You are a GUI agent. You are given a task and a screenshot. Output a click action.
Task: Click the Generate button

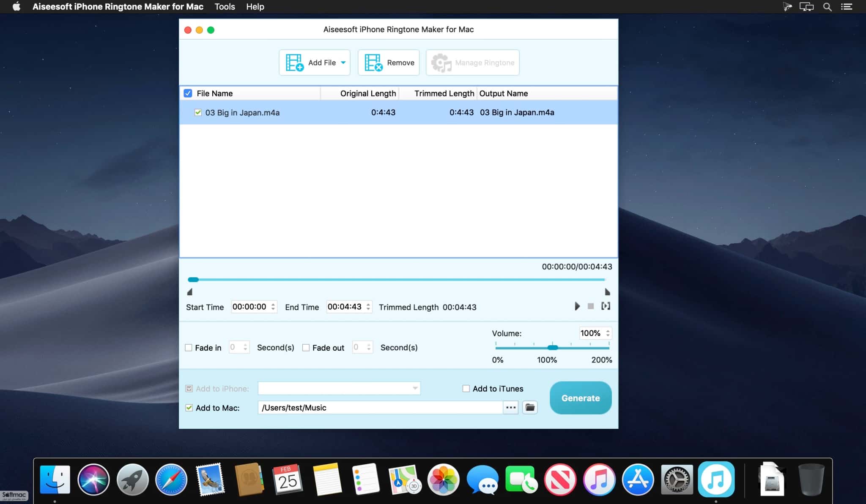pos(581,398)
